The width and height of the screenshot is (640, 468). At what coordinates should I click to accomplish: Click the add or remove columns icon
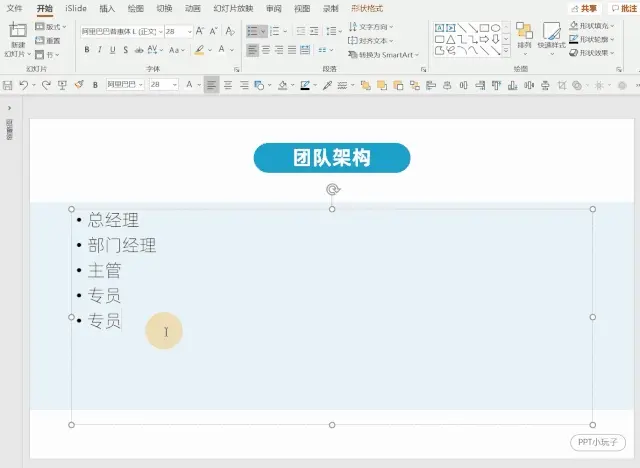[322, 50]
